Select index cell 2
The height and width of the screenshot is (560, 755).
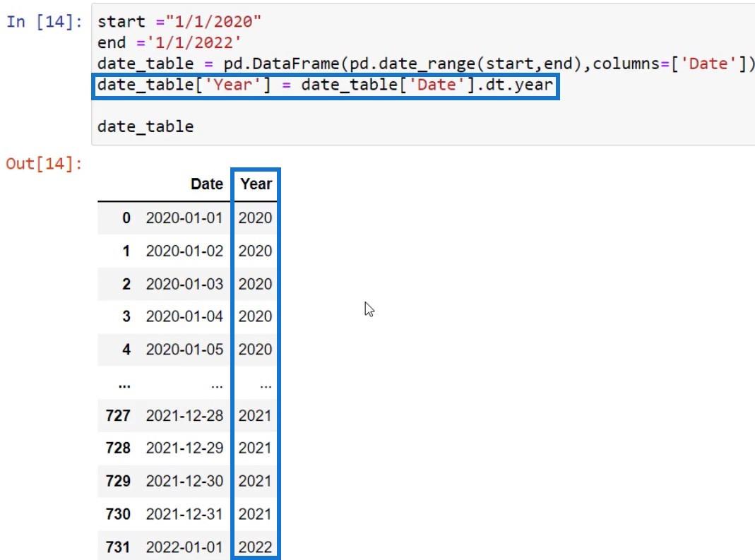126,284
